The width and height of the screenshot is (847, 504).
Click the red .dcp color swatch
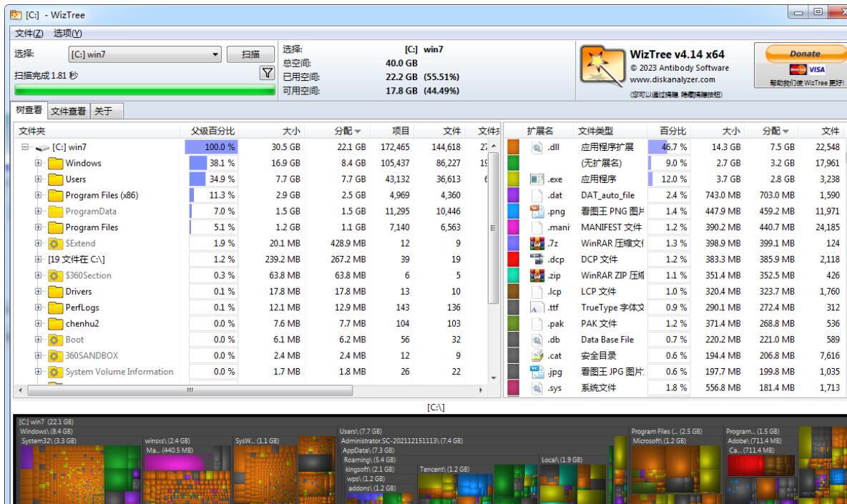[x=513, y=259]
